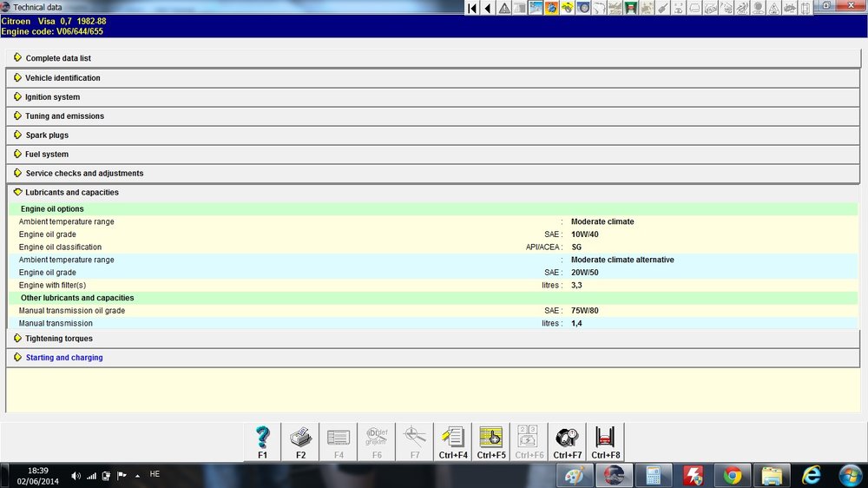Open the Windows Start orb
This screenshot has height=488, width=868.
pos(850,475)
